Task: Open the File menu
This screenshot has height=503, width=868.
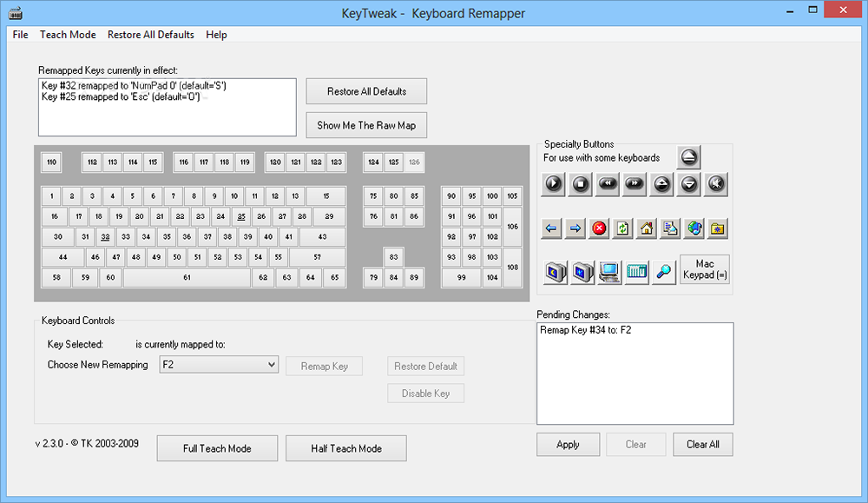Action: pos(20,35)
